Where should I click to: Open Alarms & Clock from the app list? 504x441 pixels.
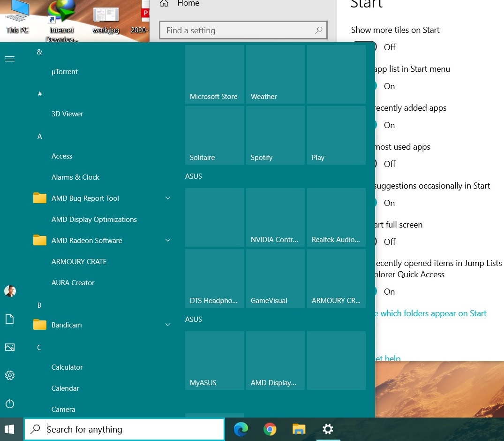(x=75, y=177)
